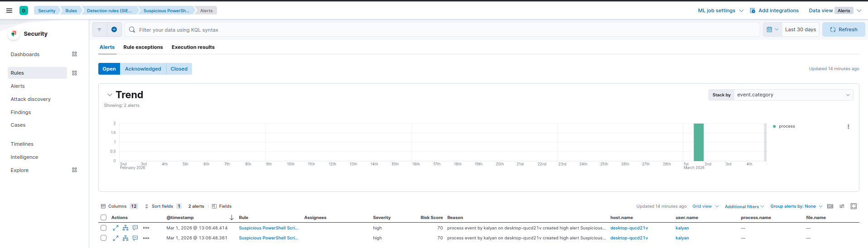This screenshot has height=248, width=868.
Task: Open Security breadcrumb
Action: (47, 10)
